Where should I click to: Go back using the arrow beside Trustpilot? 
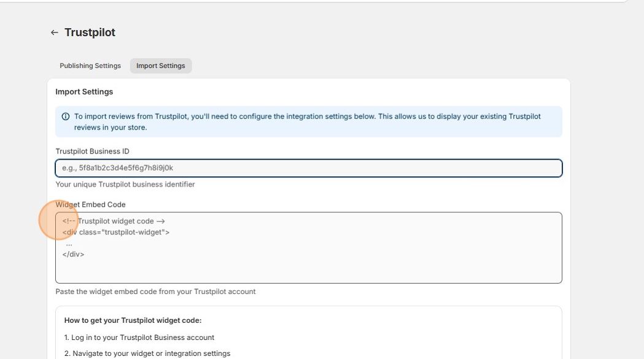coord(54,33)
